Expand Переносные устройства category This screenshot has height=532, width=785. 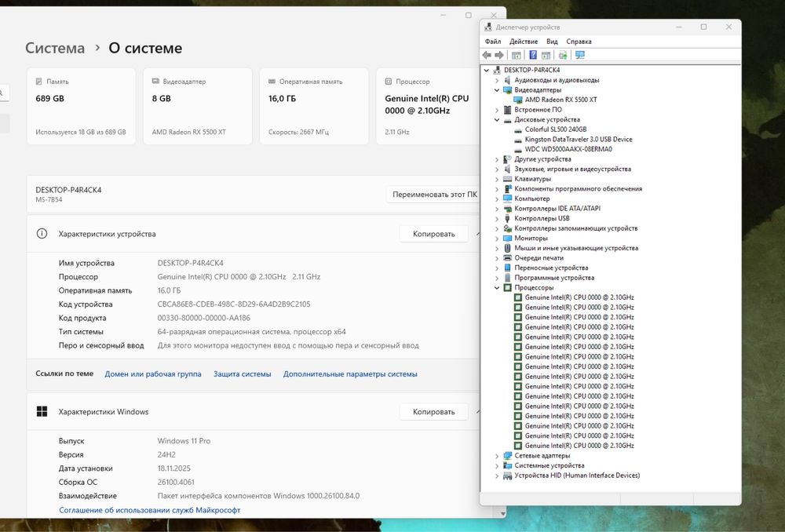(x=497, y=268)
